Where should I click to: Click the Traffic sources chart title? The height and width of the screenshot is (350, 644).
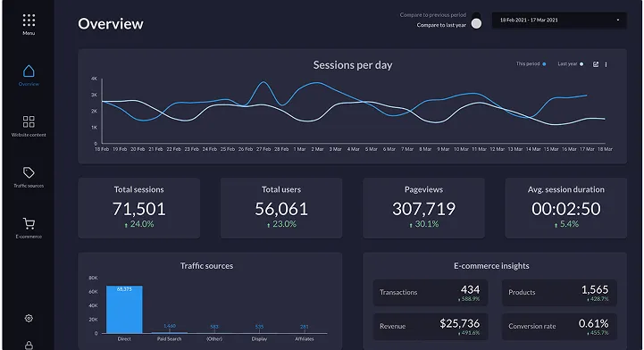click(206, 266)
